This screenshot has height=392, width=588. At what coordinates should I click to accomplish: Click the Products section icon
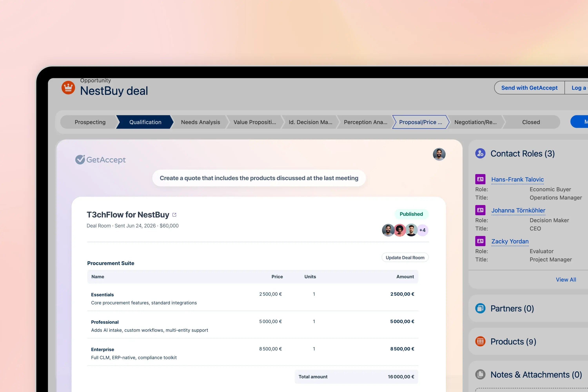click(480, 341)
